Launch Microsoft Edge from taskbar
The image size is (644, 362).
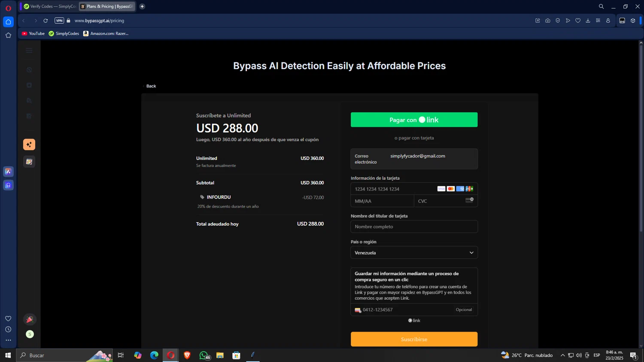pyautogui.click(x=154, y=355)
